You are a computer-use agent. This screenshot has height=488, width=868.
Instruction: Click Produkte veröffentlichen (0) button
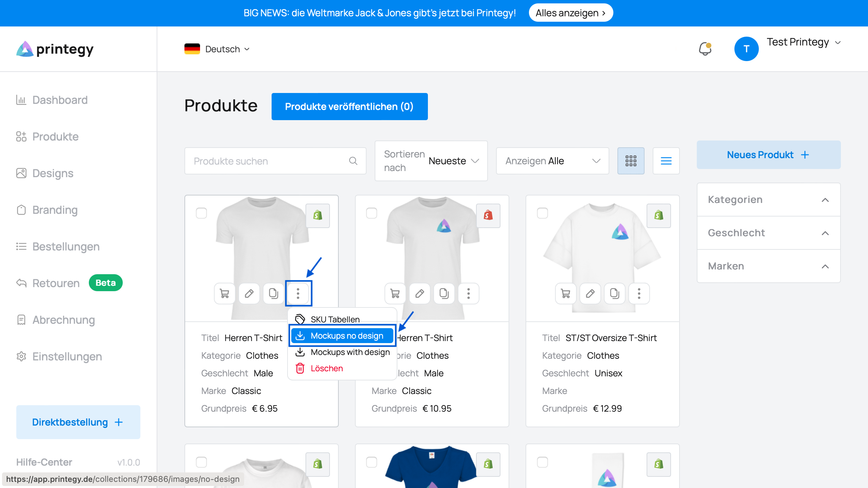pos(350,107)
